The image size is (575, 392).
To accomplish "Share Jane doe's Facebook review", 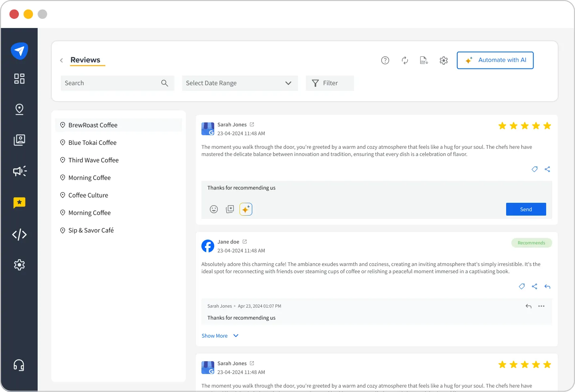I will point(535,286).
